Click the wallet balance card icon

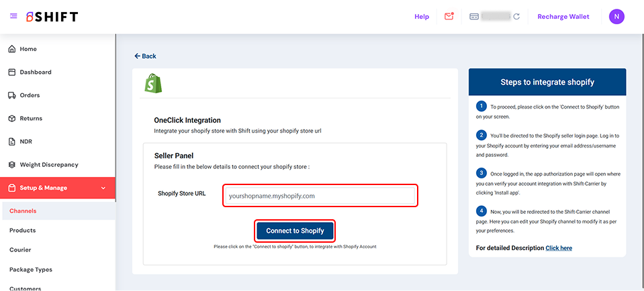[474, 17]
